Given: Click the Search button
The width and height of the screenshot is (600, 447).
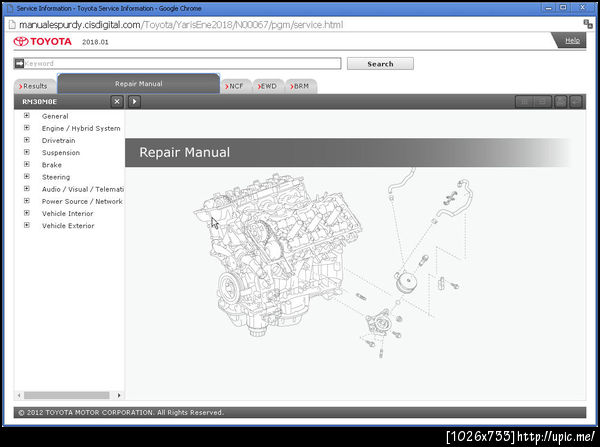Looking at the screenshot, I should click(380, 64).
